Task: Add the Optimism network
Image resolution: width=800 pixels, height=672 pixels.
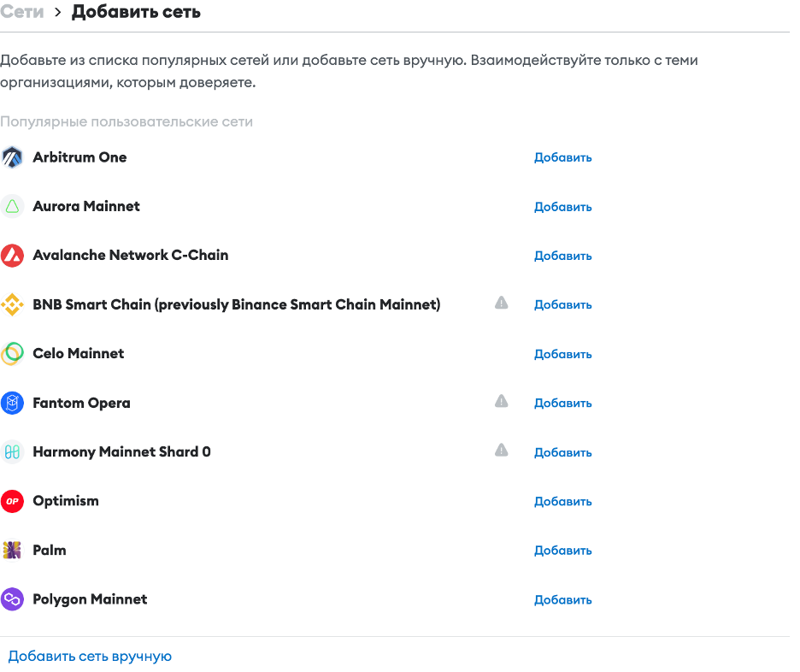Action: [x=562, y=502]
